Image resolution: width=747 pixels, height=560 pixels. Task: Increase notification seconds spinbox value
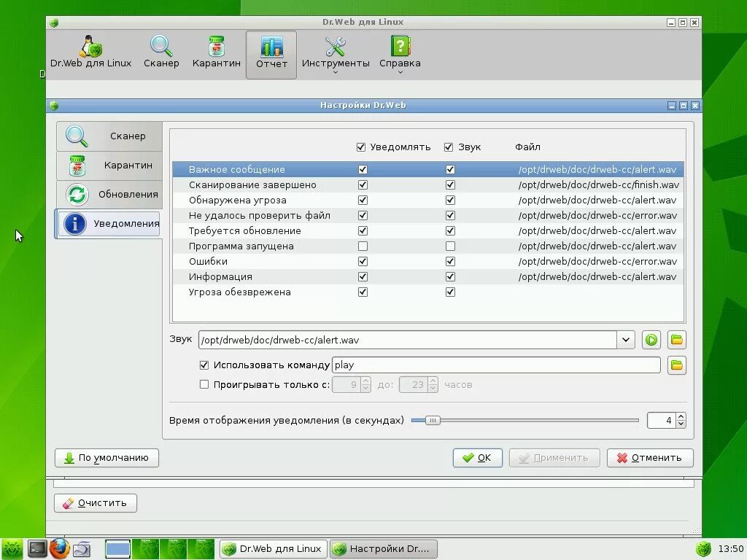pos(681,416)
